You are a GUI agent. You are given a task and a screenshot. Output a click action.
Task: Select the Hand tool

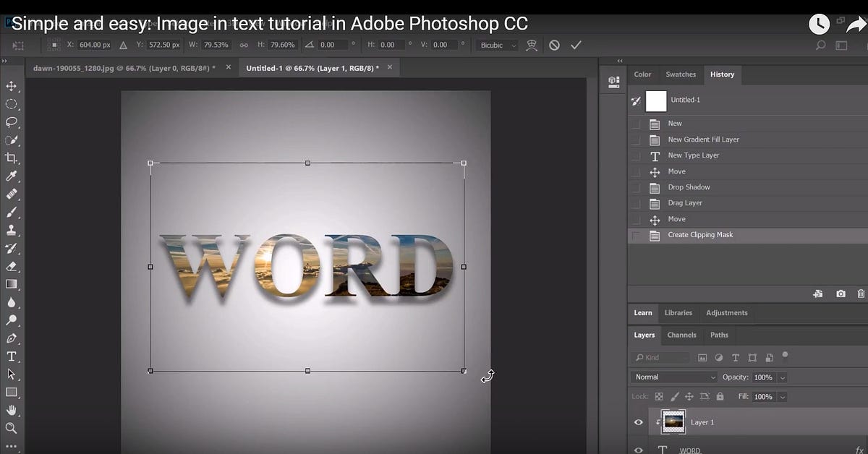tap(11, 411)
